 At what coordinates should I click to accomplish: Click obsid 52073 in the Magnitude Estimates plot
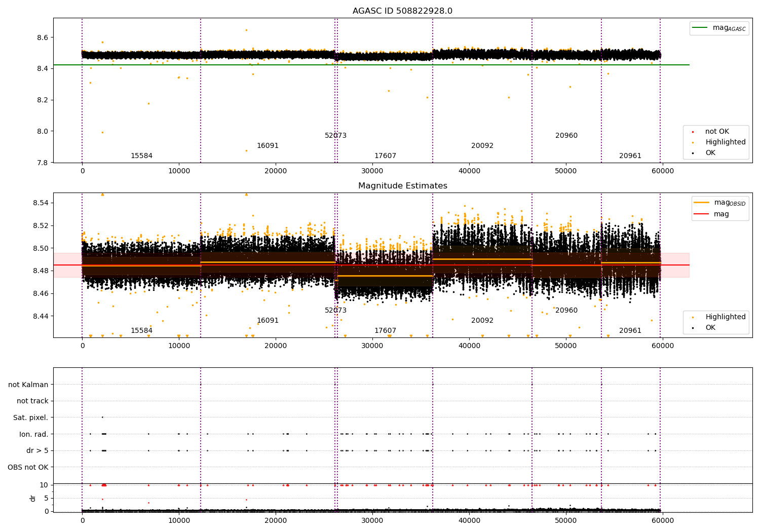[335, 311]
